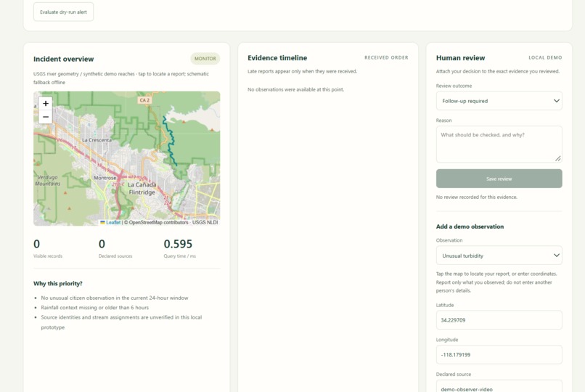Image resolution: width=585 pixels, height=392 pixels.
Task: Click the No observations were available text
Action: (x=296, y=89)
